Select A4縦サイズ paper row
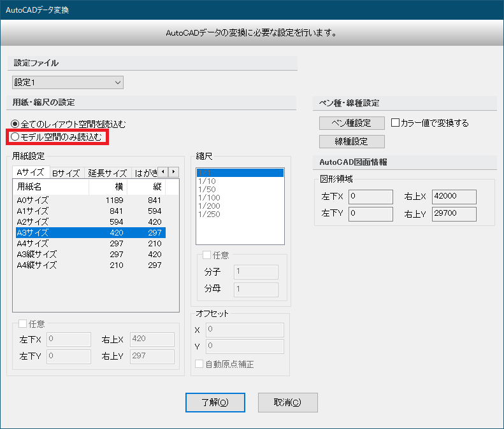 pos(90,265)
